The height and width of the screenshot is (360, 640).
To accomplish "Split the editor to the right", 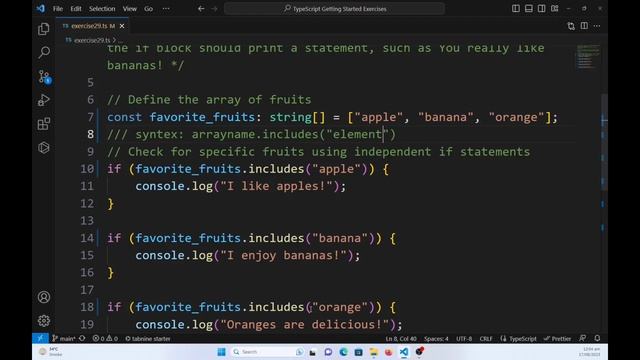I will [584, 26].
